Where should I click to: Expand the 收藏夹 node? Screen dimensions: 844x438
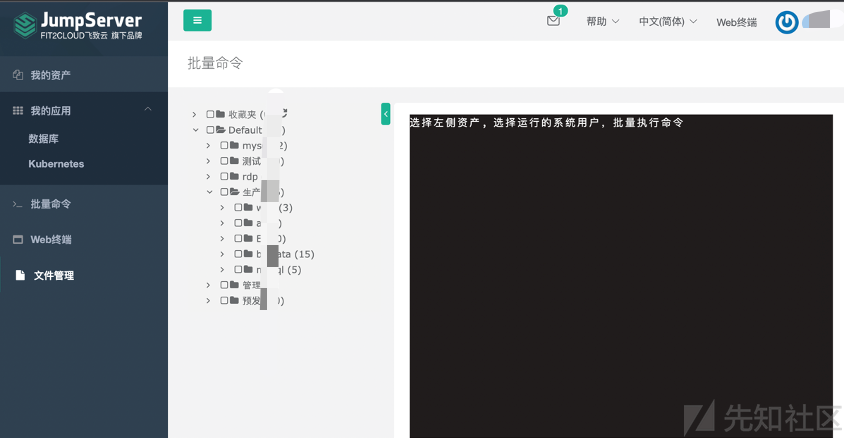point(195,115)
